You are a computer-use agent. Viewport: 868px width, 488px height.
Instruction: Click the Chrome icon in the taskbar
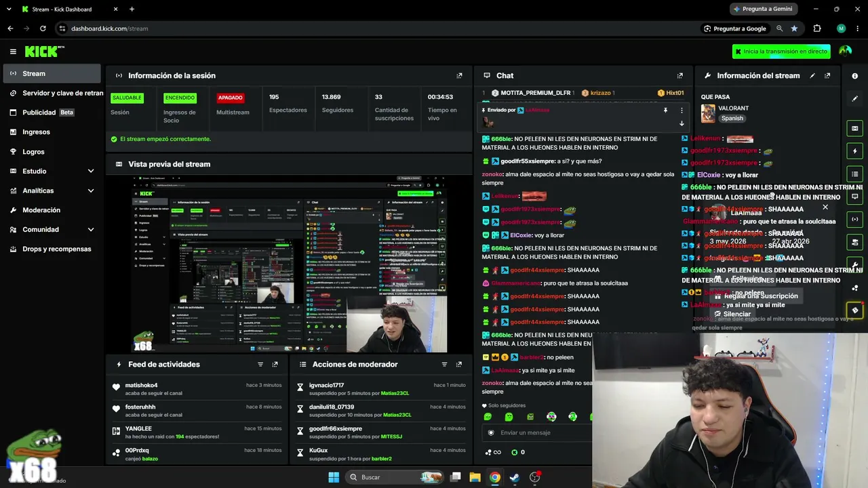click(495, 477)
